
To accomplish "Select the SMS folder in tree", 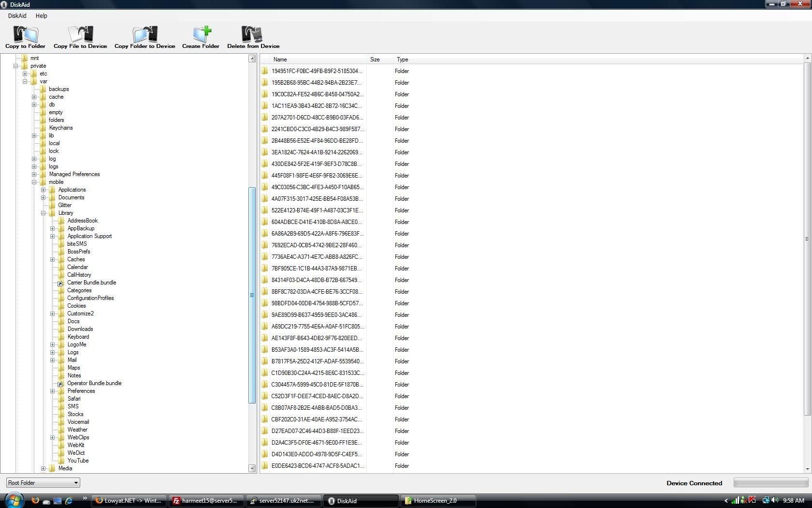I will tap(73, 406).
